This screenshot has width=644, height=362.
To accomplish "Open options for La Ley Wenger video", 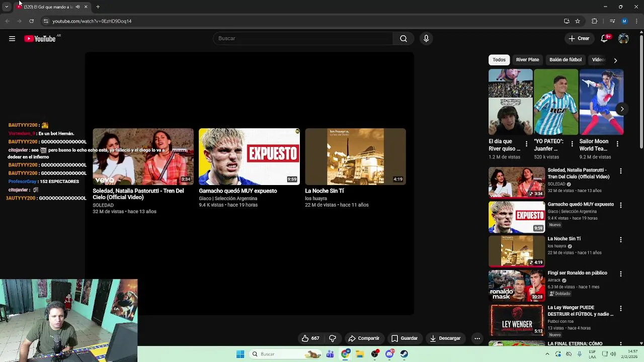I will 621,309.
